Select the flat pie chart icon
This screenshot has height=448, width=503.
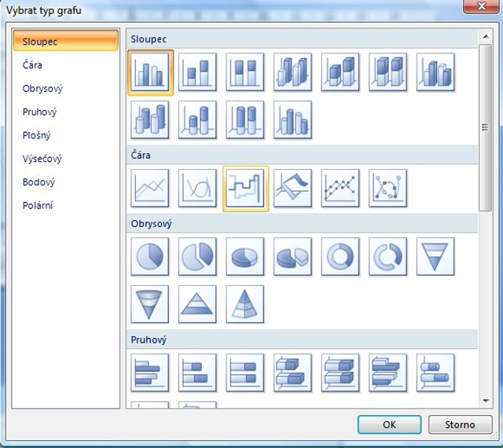(x=150, y=256)
